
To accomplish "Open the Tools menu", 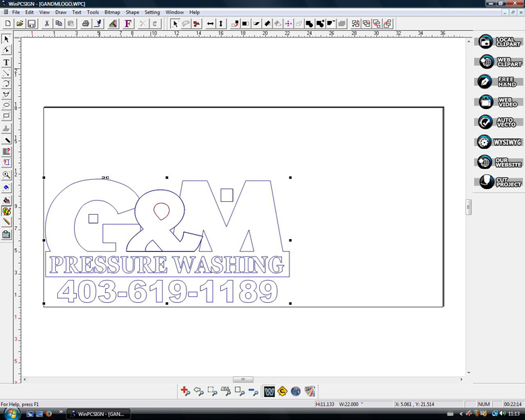I will (93, 12).
